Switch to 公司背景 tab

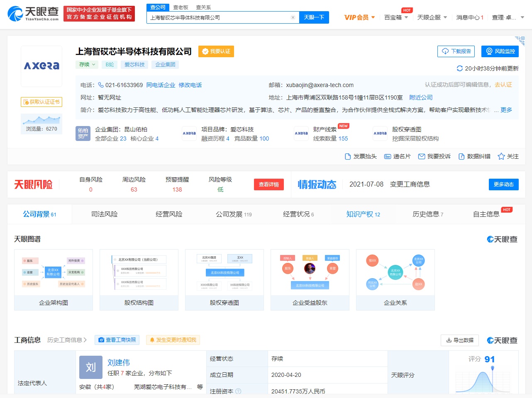[x=39, y=214]
